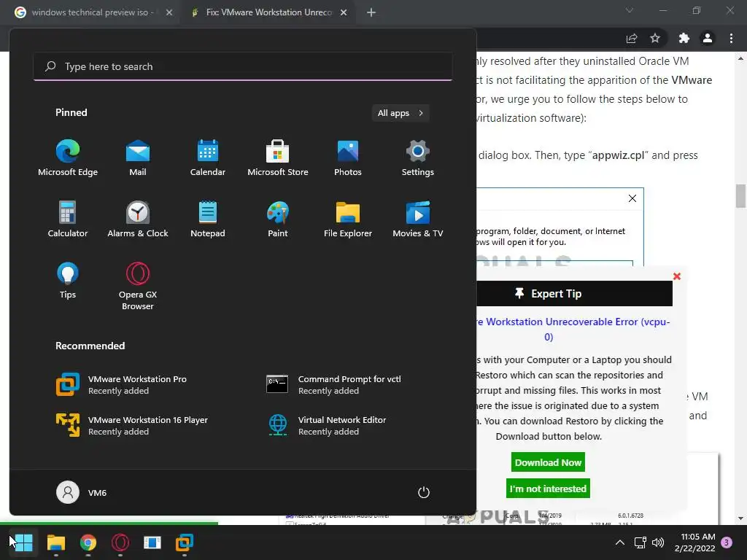Open network status in system tray

click(640, 542)
